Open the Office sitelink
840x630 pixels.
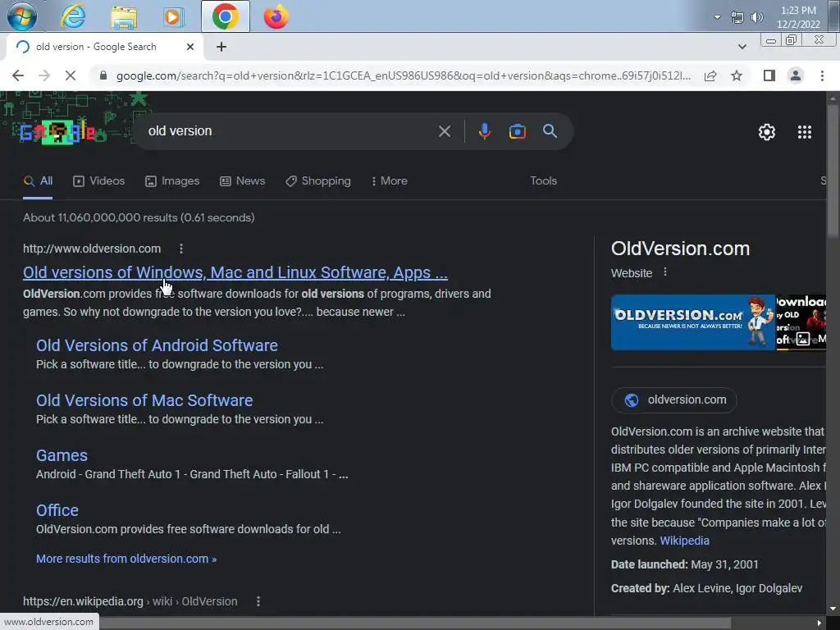point(57,510)
